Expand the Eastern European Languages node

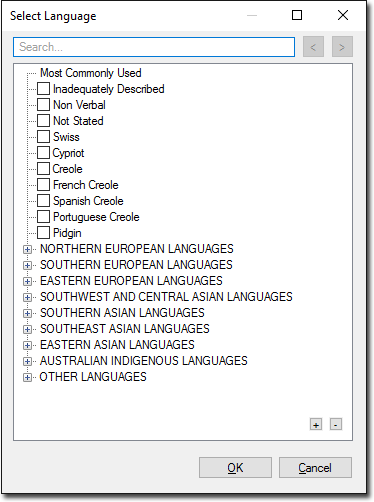tap(27, 281)
